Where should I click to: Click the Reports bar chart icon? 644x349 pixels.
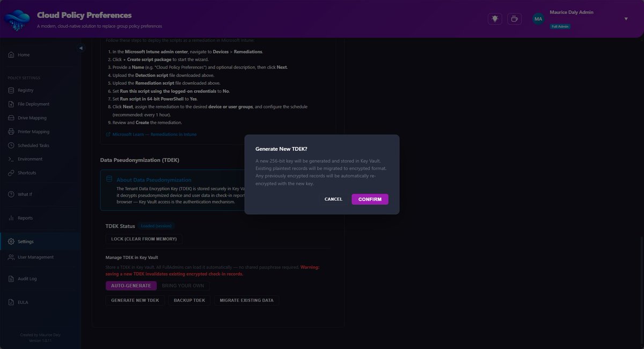[x=11, y=218]
